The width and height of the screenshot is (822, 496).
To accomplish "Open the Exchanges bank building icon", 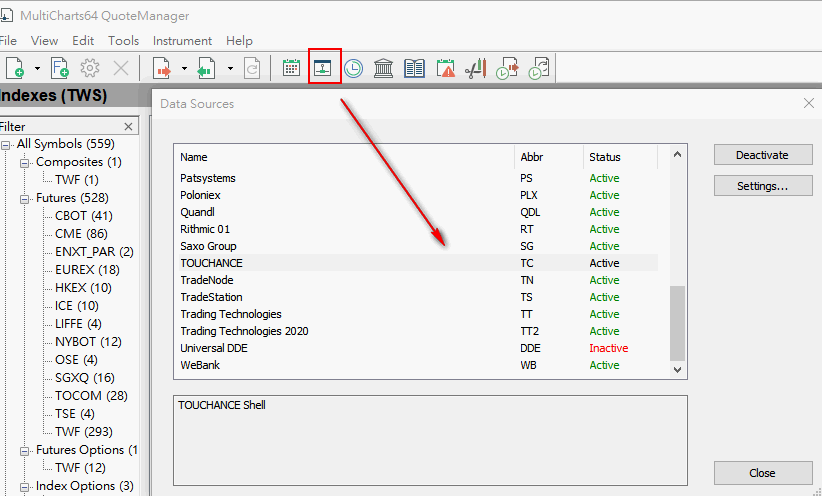I will 384,68.
